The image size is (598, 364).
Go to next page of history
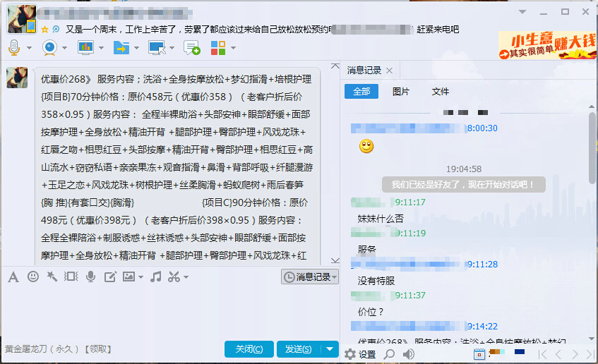click(x=575, y=354)
